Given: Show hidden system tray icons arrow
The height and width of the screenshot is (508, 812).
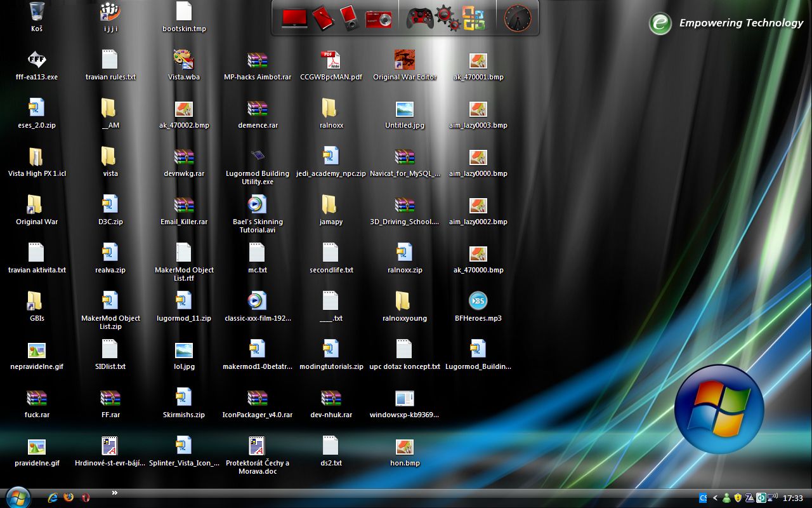Looking at the screenshot, I should tap(716, 498).
